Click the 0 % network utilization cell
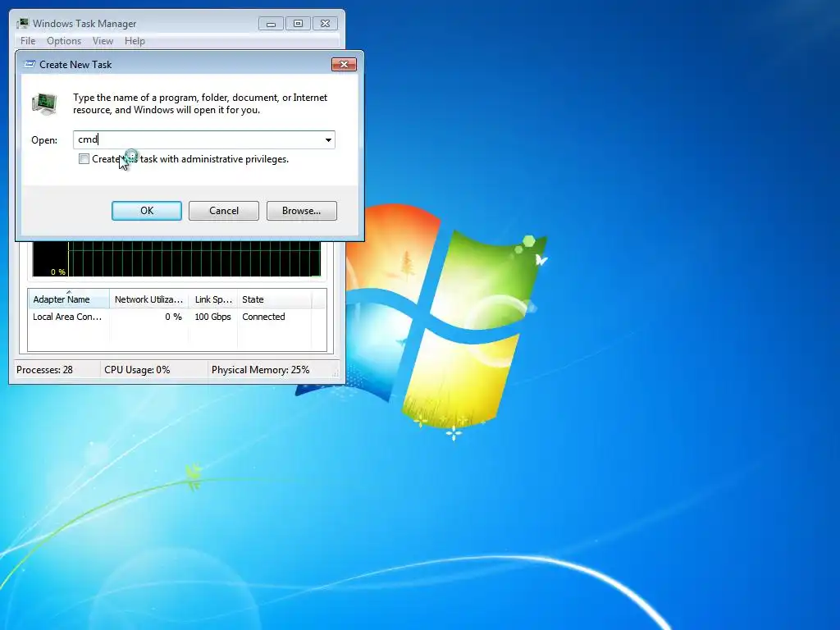This screenshot has height=630, width=840. tap(173, 317)
